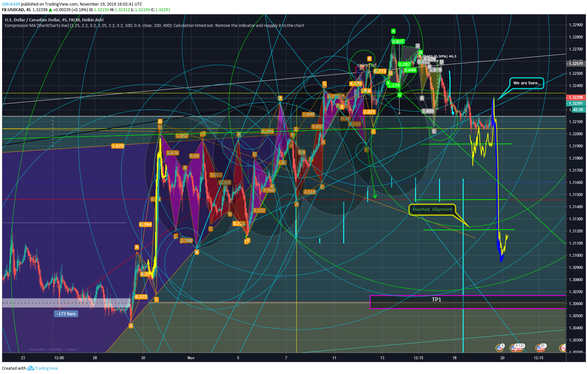588x374 pixels.
Task: Click the '30' date on the time axis
Action: pos(143,358)
